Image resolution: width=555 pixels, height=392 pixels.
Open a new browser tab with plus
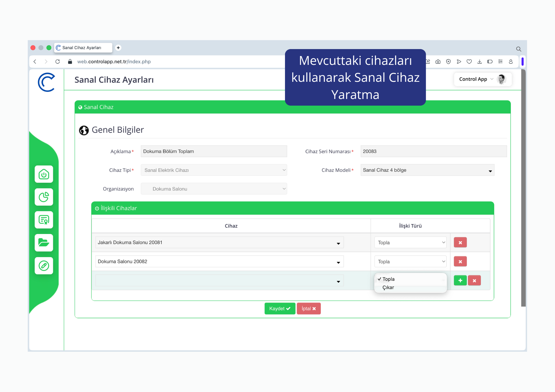point(118,48)
